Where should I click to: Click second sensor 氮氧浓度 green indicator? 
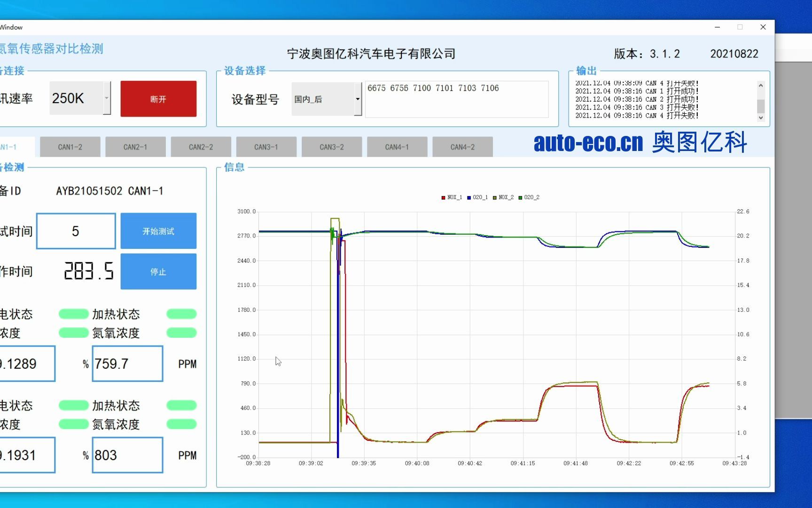click(181, 424)
